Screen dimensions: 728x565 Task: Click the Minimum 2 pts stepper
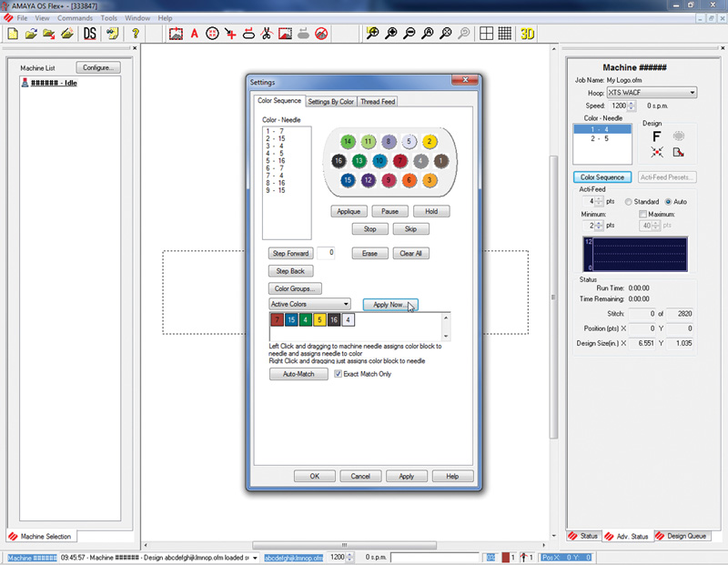tap(599, 226)
